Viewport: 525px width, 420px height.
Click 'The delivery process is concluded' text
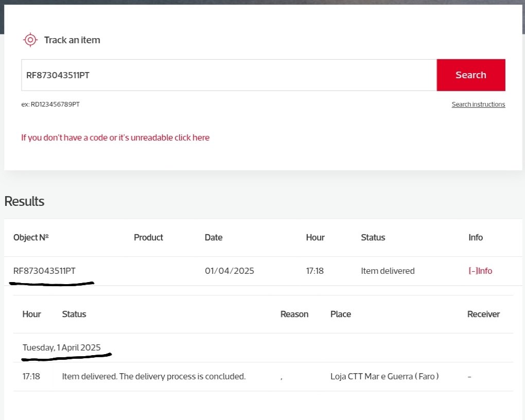pos(183,376)
